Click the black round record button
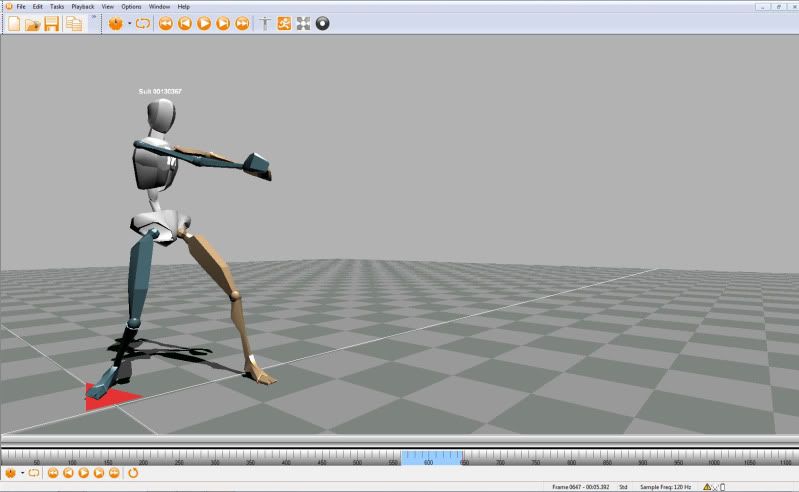Image resolution: width=799 pixels, height=492 pixels. tap(323, 23)
